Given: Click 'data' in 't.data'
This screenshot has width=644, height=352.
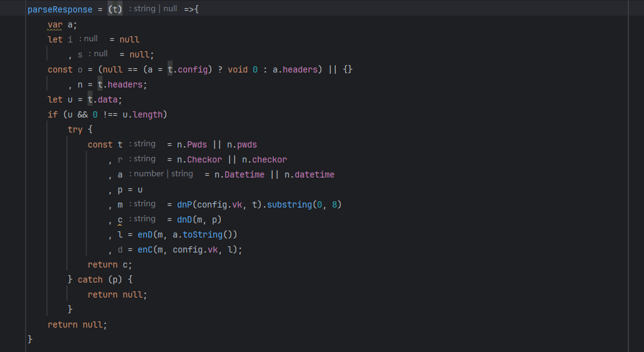Looking at the screenshot, I should 108,100.
